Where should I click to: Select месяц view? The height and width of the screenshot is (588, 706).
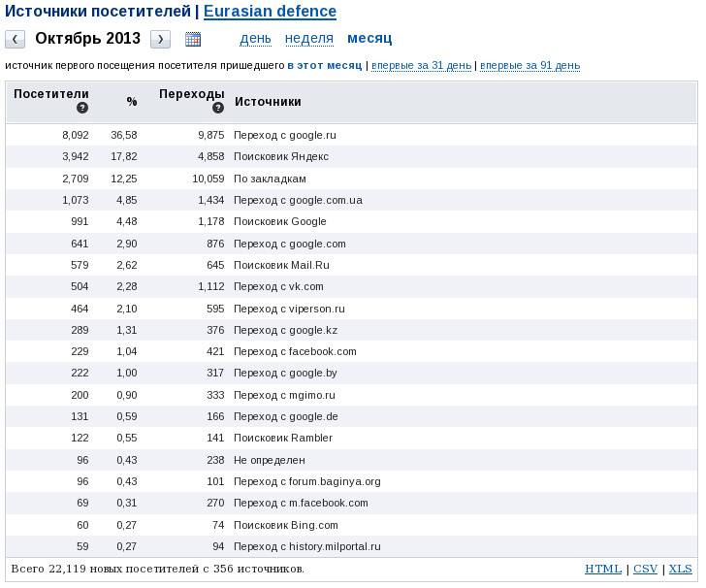[x=369, y=39]
